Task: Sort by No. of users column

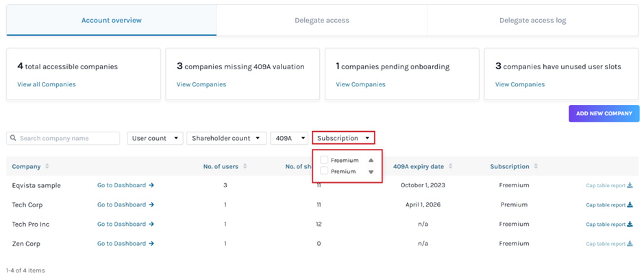Action: [245, 167]
